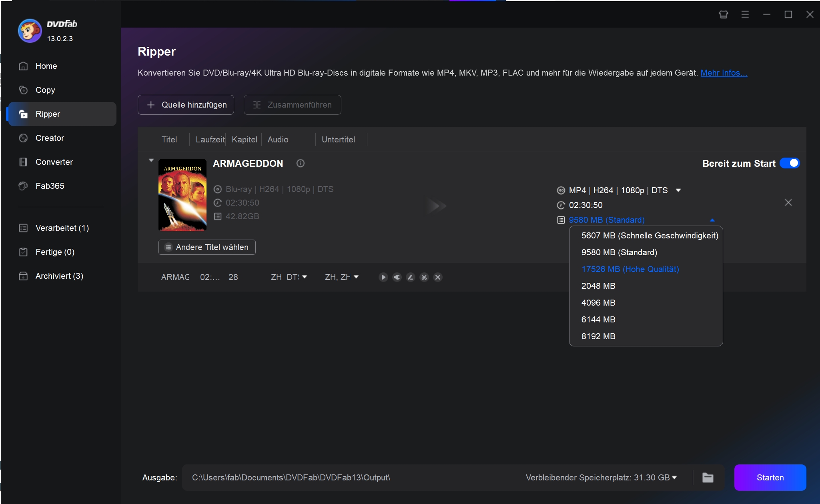Open the Verbleibender Speicherplatz dropdown arrow
This screenshot has height=504, width=820.
pos(674,478)
